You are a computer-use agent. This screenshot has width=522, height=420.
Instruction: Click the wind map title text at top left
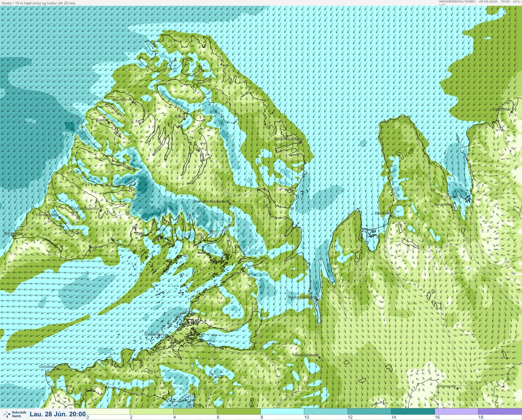39,3
